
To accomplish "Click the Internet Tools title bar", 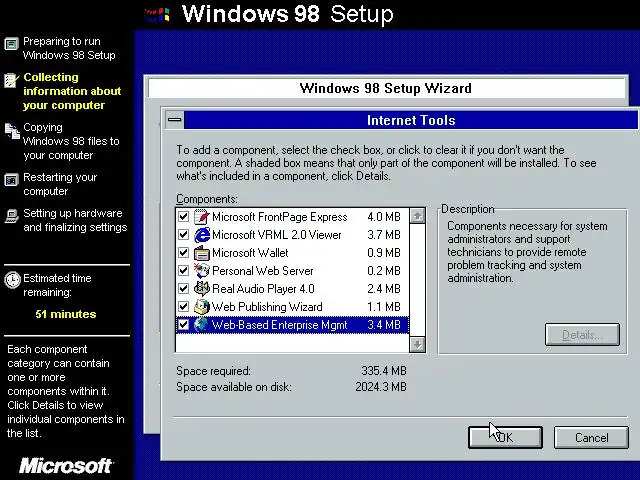I will pos(411,120).
